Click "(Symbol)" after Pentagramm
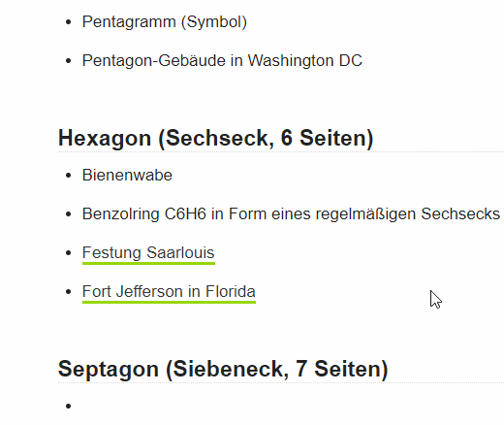This screenshot has width=504, height=425. pyautogui.click(x=214, y=22)
